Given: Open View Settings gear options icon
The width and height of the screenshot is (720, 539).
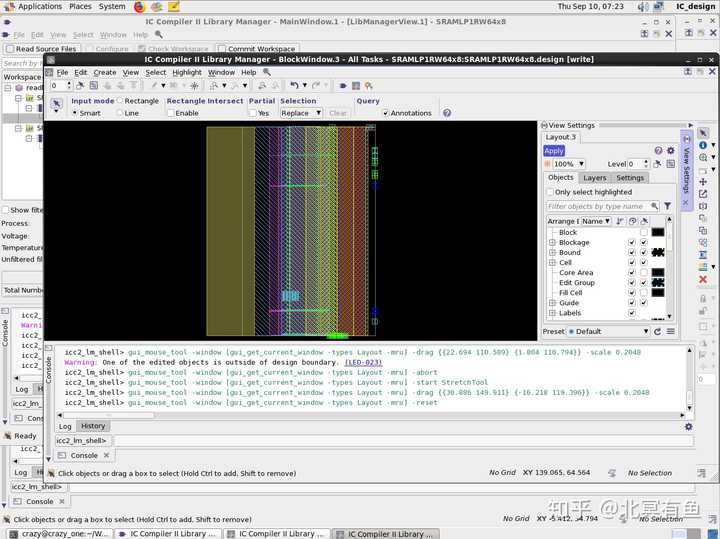Looking at the screenshot, I should [670, 150].
